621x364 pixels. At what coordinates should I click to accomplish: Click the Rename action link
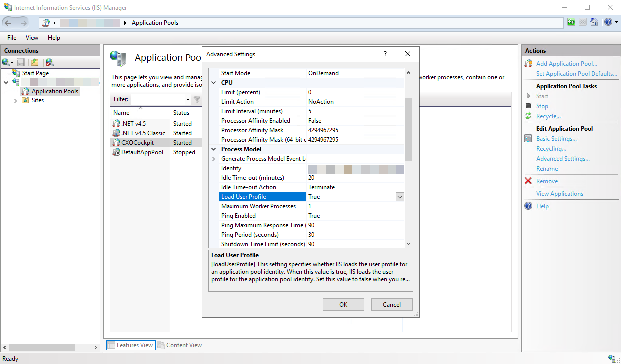tap(547, 169)
